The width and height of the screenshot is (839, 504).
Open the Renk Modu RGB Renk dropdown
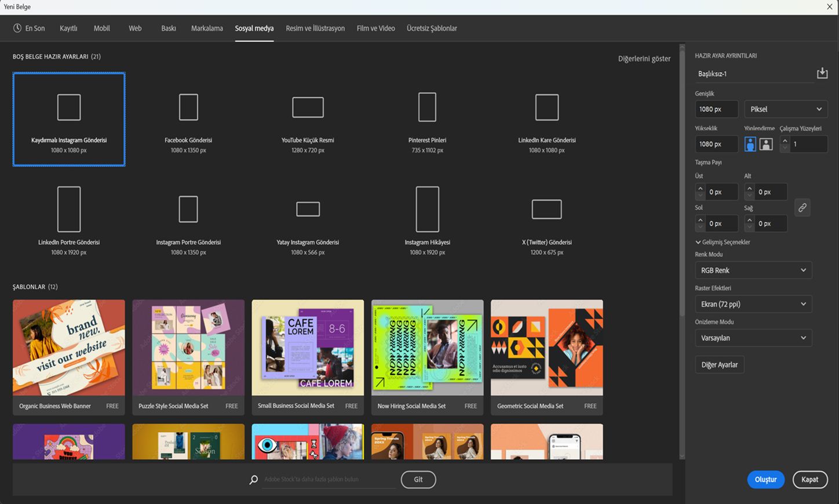point(753,270)
